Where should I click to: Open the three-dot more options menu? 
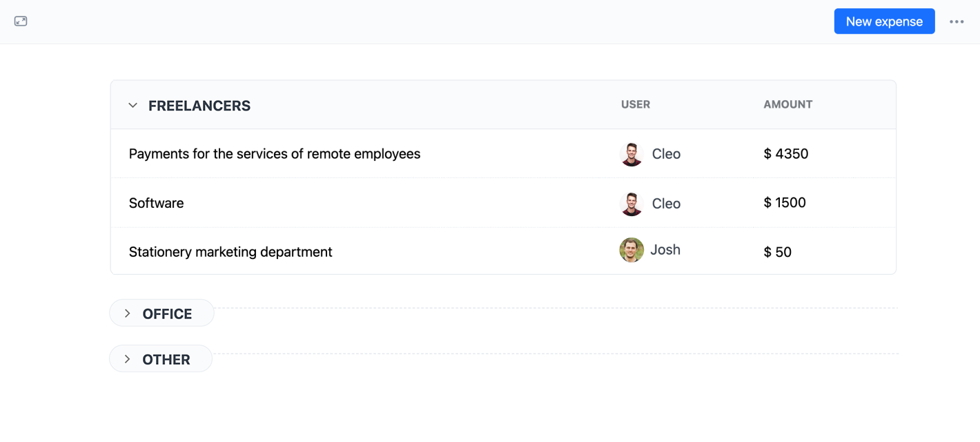pos(957,21)
